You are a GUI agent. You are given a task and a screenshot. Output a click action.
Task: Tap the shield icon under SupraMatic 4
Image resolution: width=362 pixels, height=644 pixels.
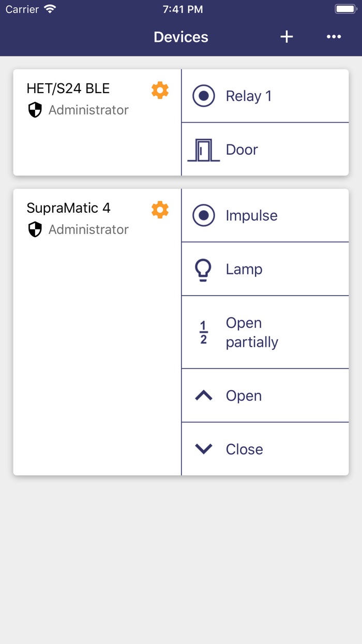point(35,229)
